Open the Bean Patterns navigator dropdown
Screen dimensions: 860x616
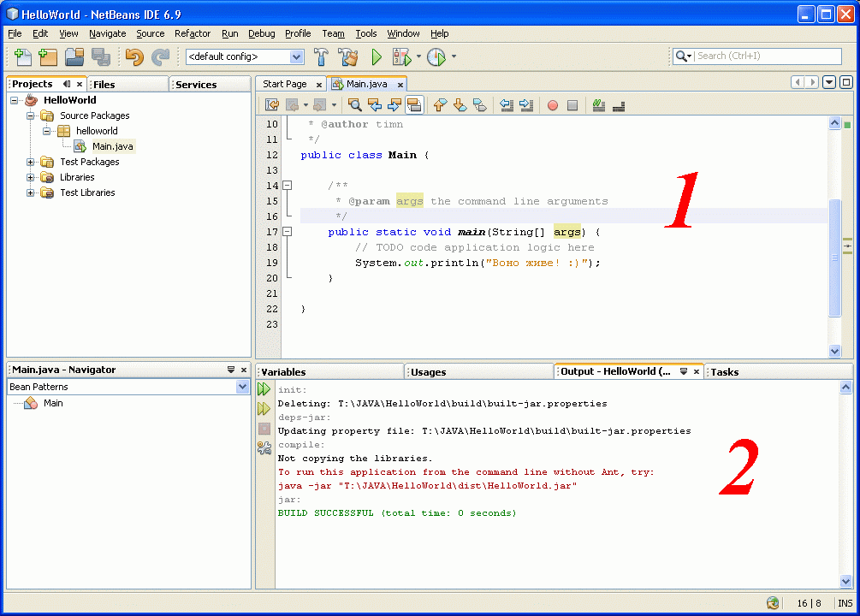click(x=242, y=387)
